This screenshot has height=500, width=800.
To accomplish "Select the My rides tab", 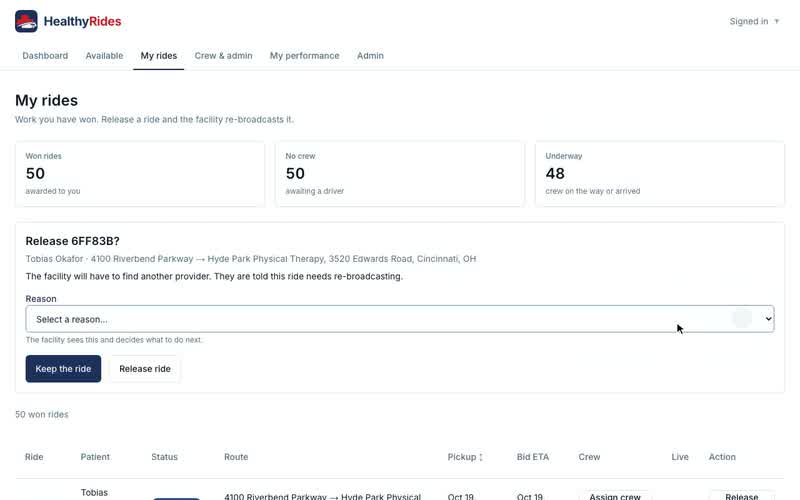I will tap(159, 56).
